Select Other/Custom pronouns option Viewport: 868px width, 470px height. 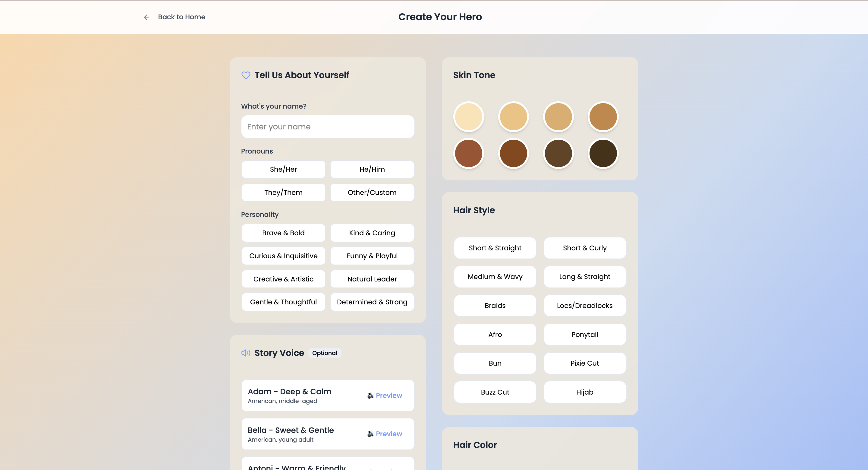[372, 192]
